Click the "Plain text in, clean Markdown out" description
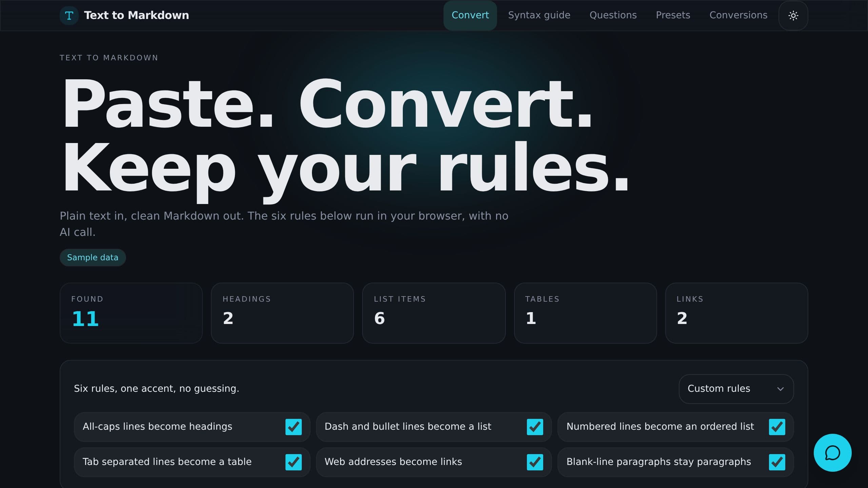868x488 pixels. click(284, 224)
